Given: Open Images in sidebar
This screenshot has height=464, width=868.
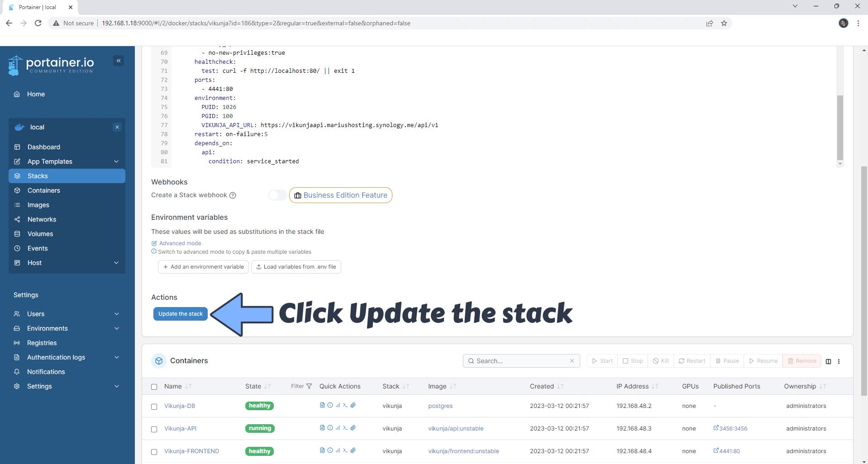Looking at the screenshot, I should (x=67, y=205).
